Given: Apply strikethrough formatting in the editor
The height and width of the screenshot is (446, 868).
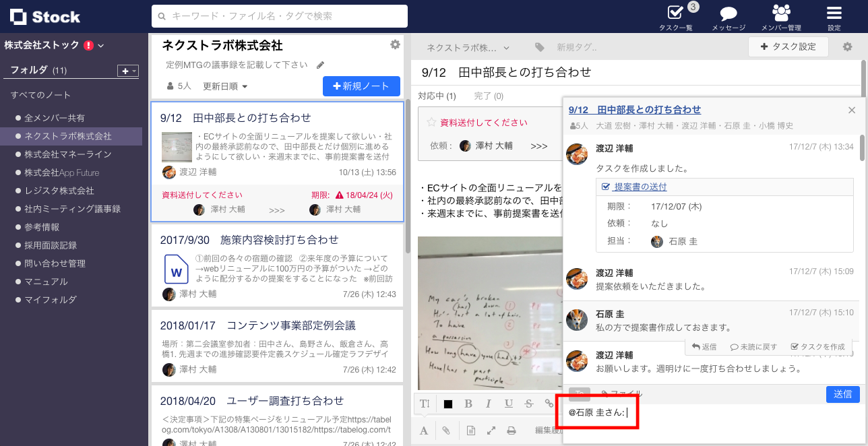Looking at the screenshot, I should (528, 404).
